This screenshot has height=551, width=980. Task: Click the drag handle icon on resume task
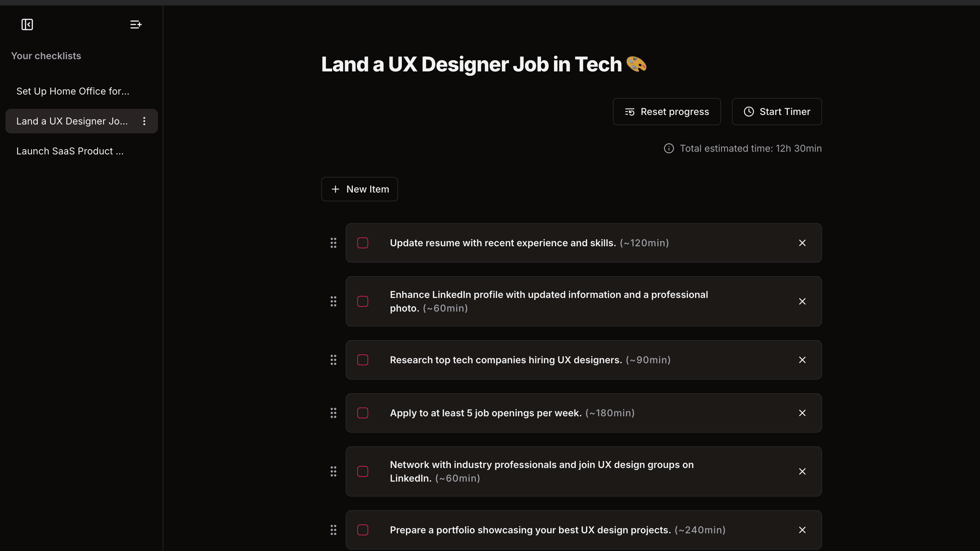coord(334,243)
